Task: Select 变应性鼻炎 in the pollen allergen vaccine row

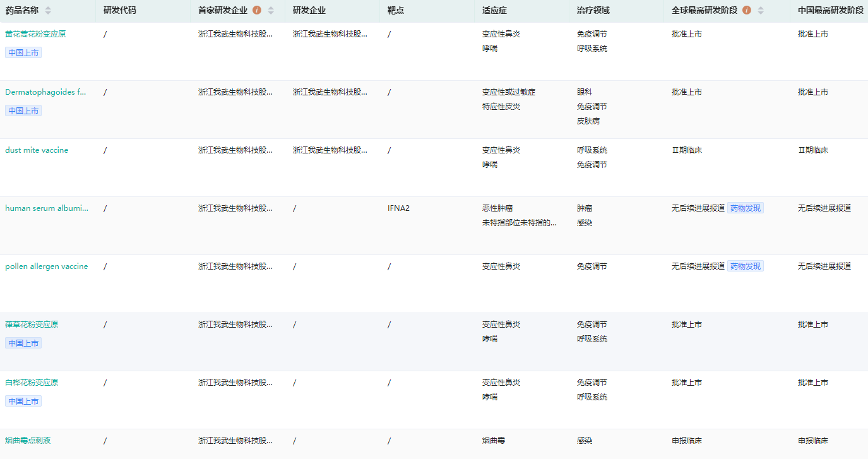Action: click(501, 266)
